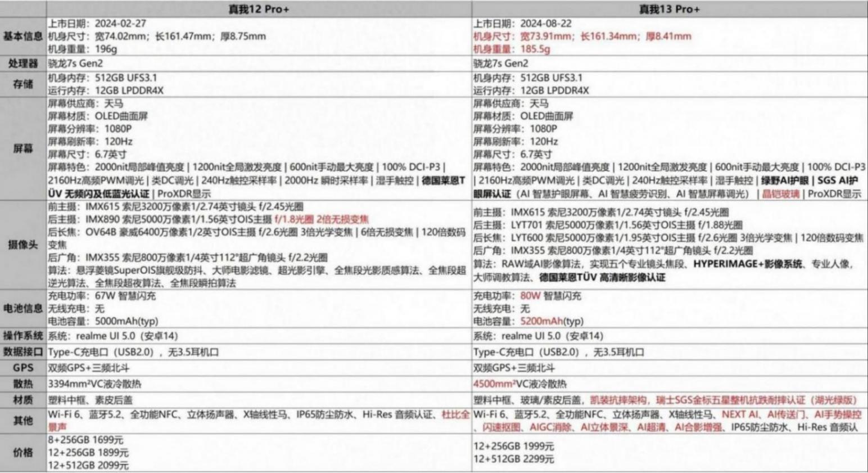The height and width of the screenshot is (473, 868).
Task: Click price 12+512GB 2299元
Action: pos(514,459)
